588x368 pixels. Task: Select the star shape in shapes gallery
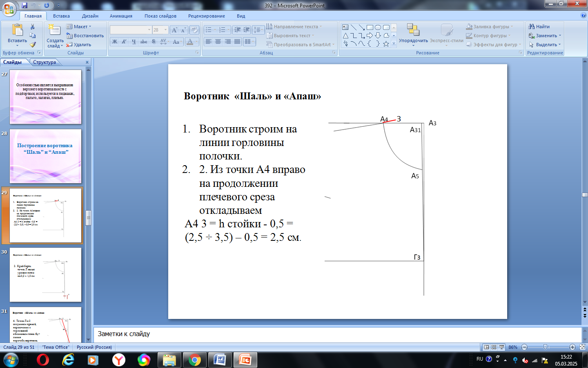coord(386,44)
